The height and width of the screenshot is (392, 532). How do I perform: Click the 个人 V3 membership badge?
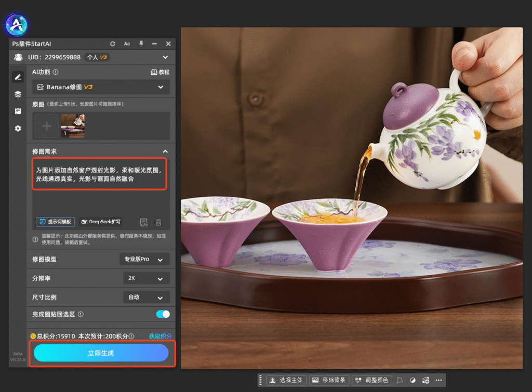(x=97, y=57)
